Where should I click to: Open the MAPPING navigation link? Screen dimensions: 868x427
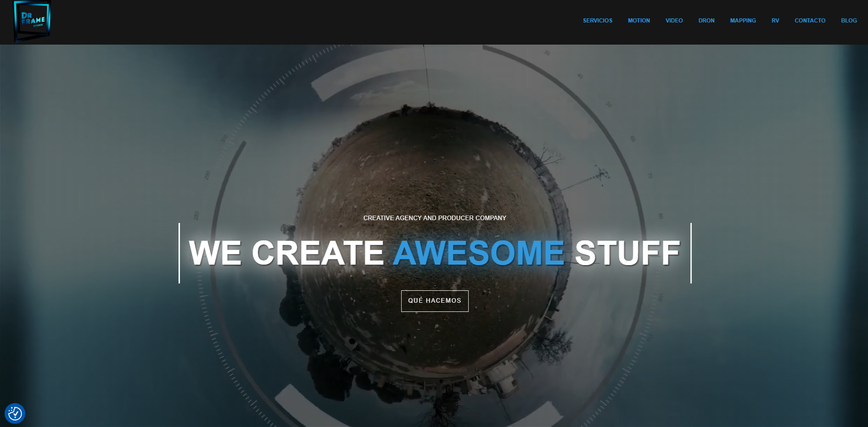pyautogui.click(x=743, y=21)
